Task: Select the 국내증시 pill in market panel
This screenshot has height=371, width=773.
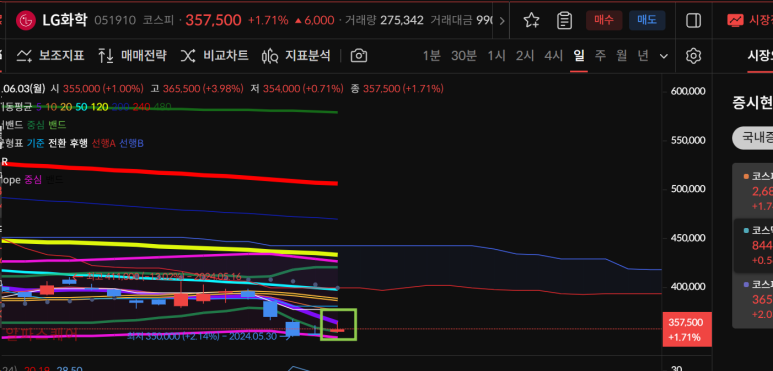Action: [753, 137]
